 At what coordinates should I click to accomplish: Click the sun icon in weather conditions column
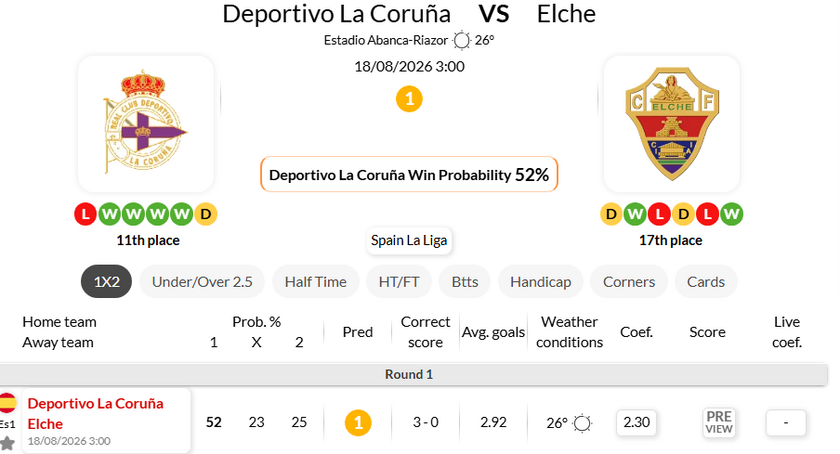tap(582, 423)
